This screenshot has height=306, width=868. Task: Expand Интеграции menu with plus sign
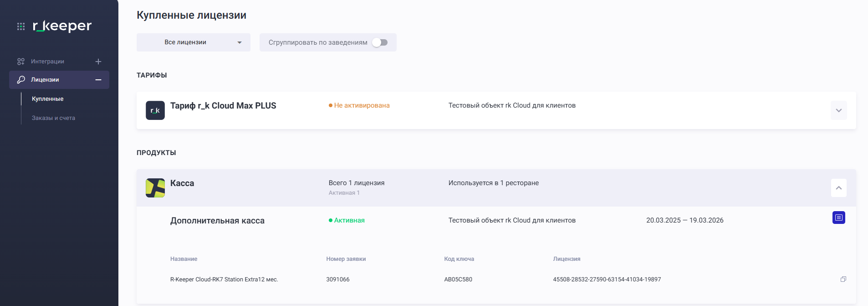coord(98,62)
